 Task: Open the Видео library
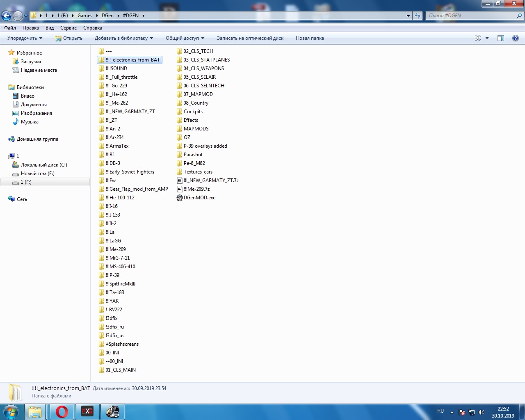coord(27,96)
